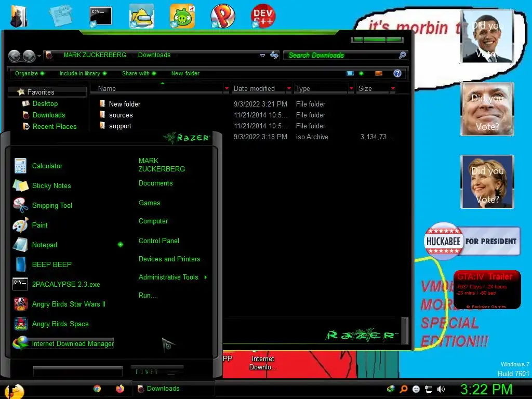This screenshot has height=399, width=532.
Task: Expand the Organize menu
Action: (30, 73)
